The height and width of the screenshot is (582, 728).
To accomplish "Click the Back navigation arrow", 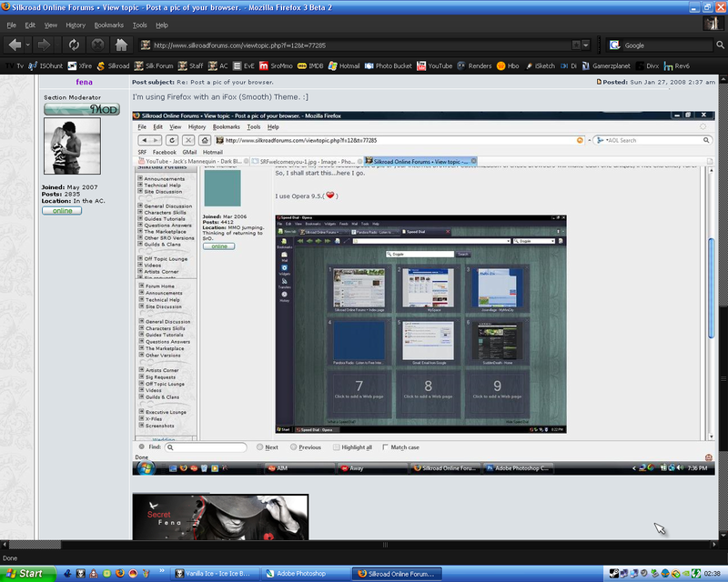I will [15, 45].
